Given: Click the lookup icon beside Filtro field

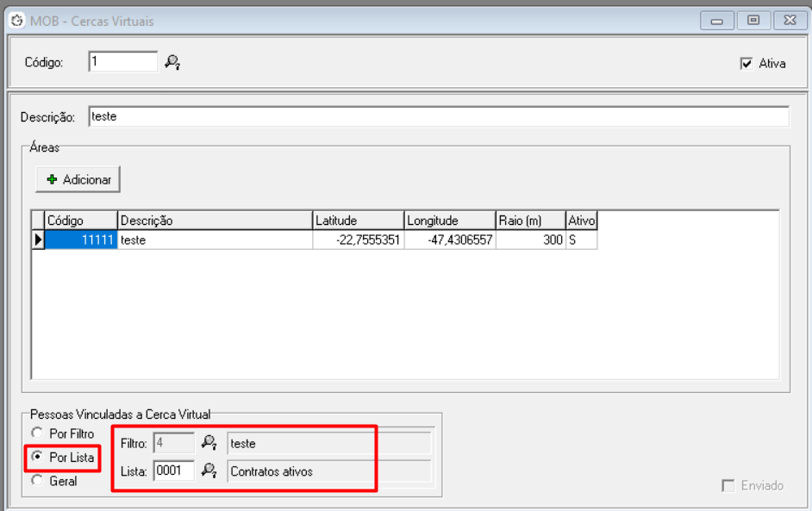Looking at the screenshot, I should pos(209,443).
